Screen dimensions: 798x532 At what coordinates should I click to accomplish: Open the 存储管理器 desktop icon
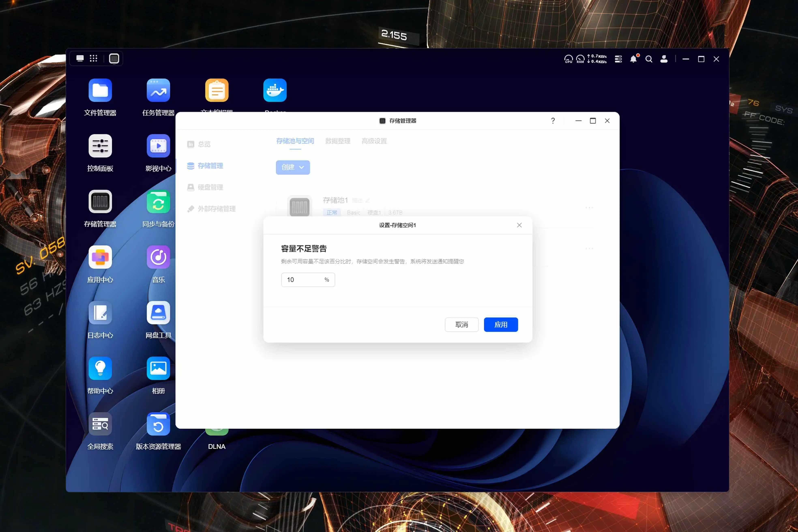100,202
